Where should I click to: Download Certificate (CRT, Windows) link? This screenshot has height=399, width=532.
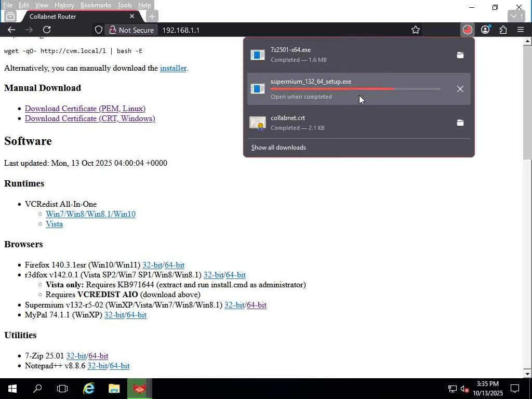tap(90, 118)
